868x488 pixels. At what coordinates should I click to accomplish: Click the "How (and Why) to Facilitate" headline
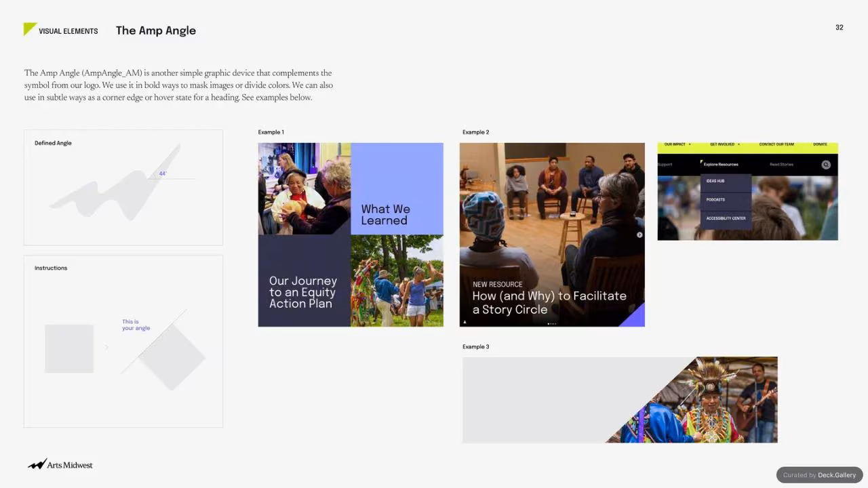[x=549, y=296]
